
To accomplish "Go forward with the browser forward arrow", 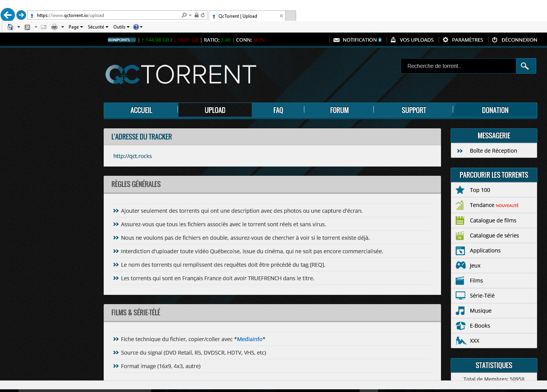I will click(21, 15).
